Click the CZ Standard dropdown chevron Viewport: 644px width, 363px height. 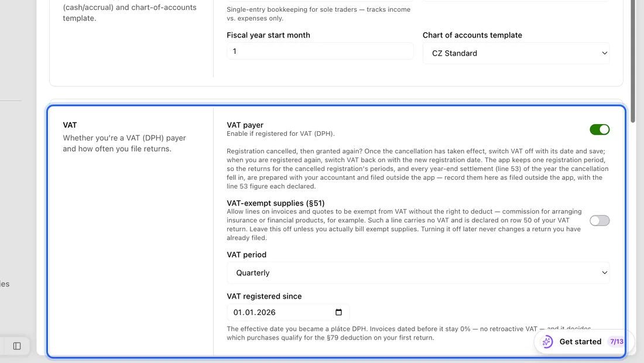coord(604,53)
